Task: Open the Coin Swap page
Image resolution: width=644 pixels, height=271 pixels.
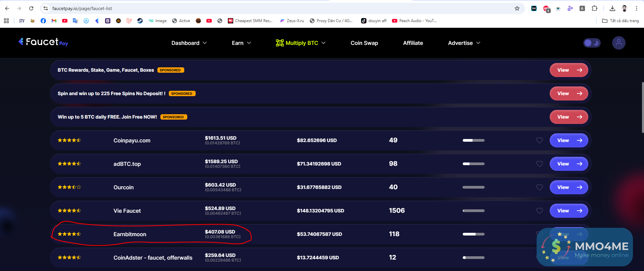Action: (364, 43)
